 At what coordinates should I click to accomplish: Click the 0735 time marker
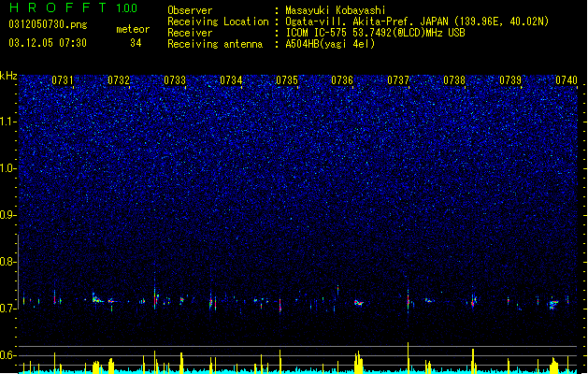[x=287, y=80]
